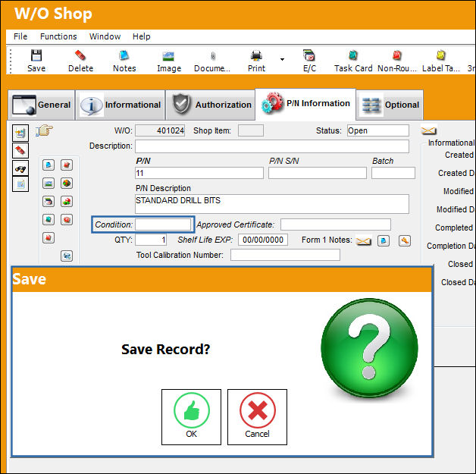Open the Help menu
The image size is (476, 474).
142,36
